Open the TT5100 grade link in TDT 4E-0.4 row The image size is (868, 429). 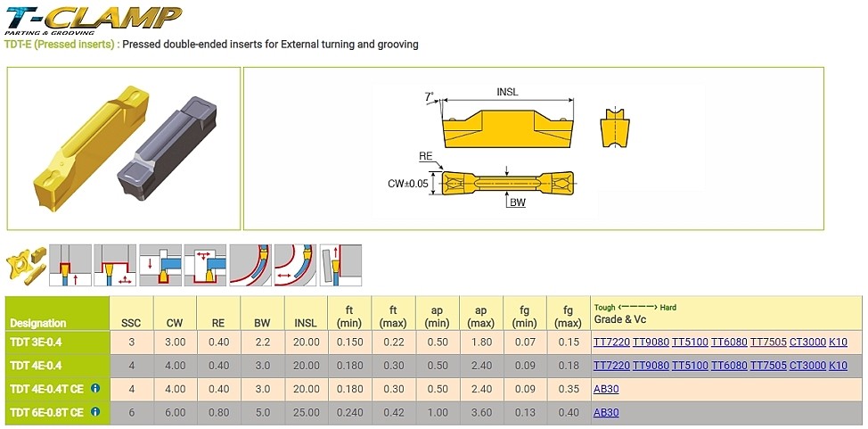(x=689, y=366)
